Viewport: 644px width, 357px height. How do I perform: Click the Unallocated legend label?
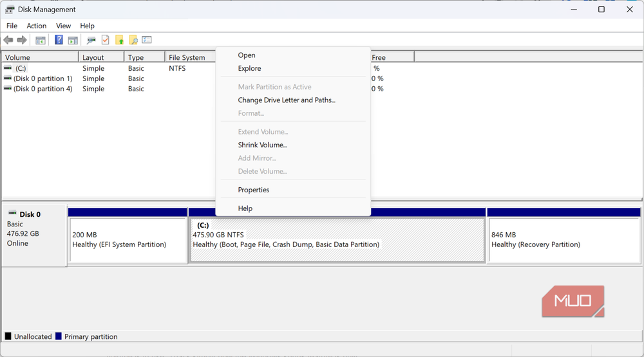pos(33,336)
